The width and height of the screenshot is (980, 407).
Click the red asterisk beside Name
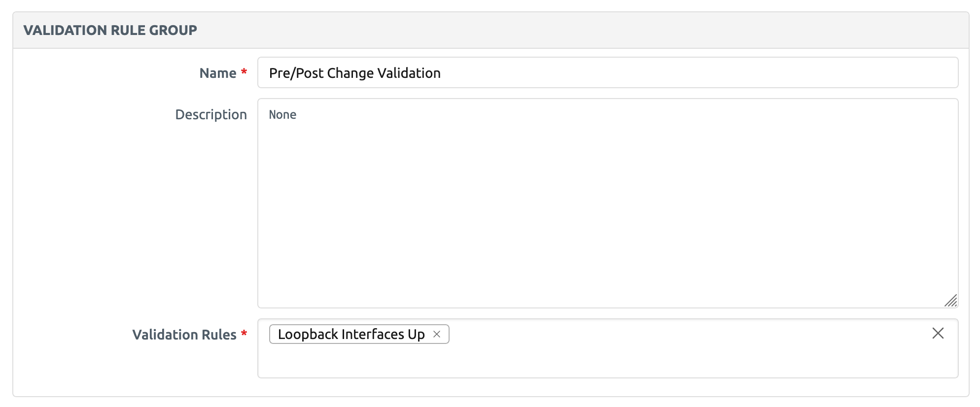[244, 72]
